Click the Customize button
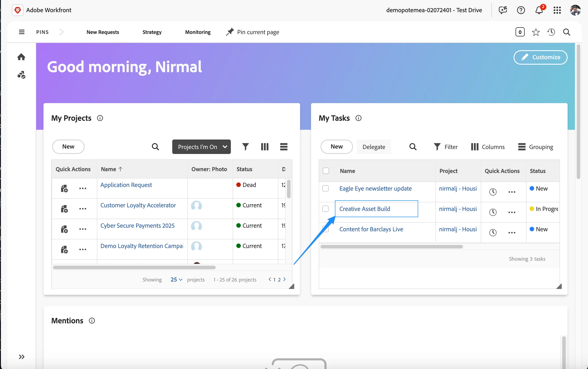The height and width of the screenshot is (369, 588). (x=540, y=57)
